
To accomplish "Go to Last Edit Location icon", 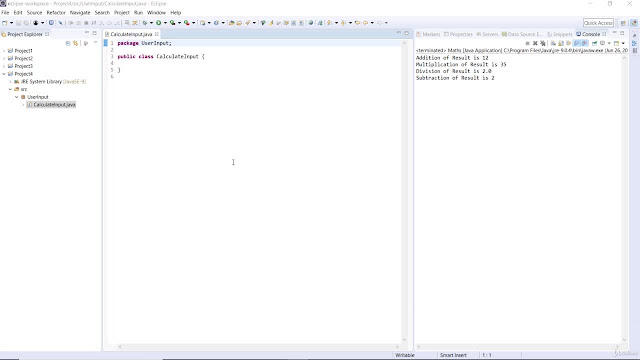I will coord(357,23).
